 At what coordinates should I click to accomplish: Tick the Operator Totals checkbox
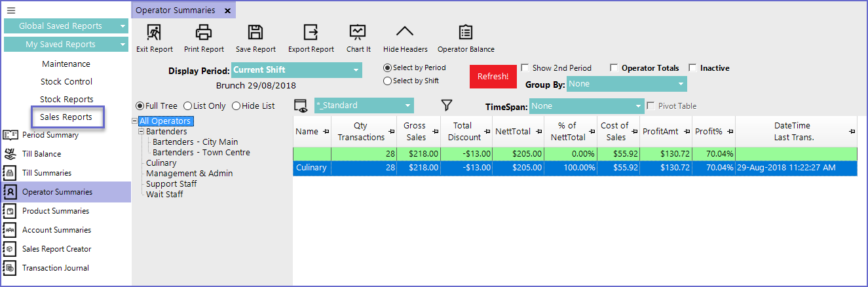(x=614, y=67)
